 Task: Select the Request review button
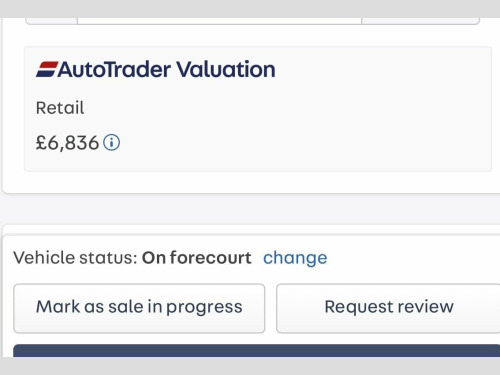click(x=388, y=308)
